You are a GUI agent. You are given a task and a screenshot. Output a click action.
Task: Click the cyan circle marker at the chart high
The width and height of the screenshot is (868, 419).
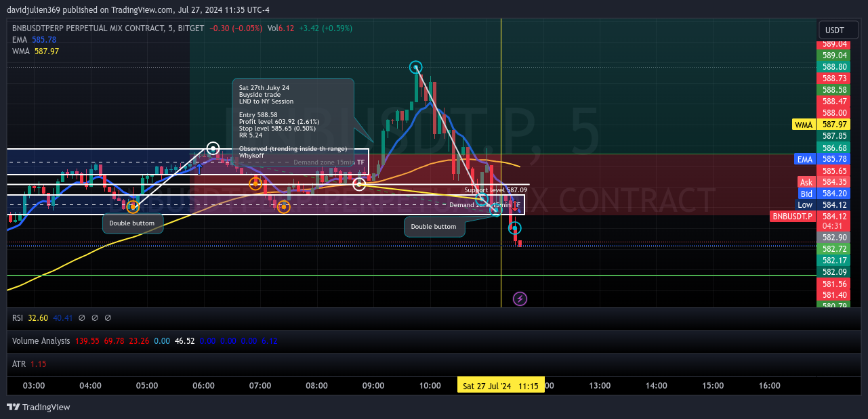coord(416,67)
